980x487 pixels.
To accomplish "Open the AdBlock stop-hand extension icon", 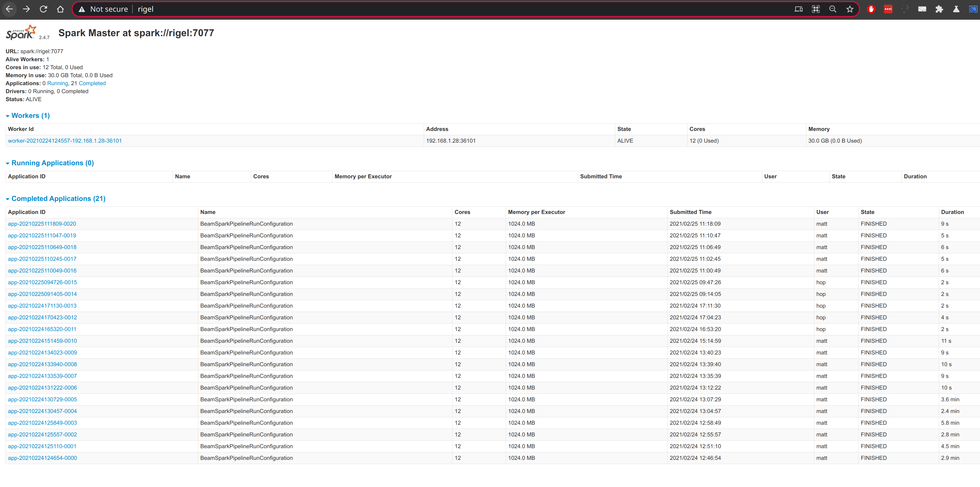I will pyautogui.click(x=871, y=9).
